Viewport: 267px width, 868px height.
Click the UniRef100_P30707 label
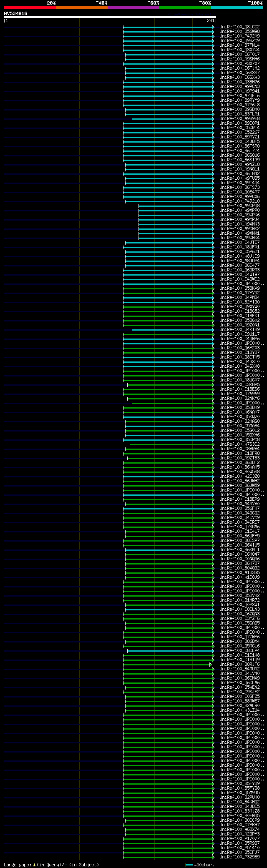(239, 63)
